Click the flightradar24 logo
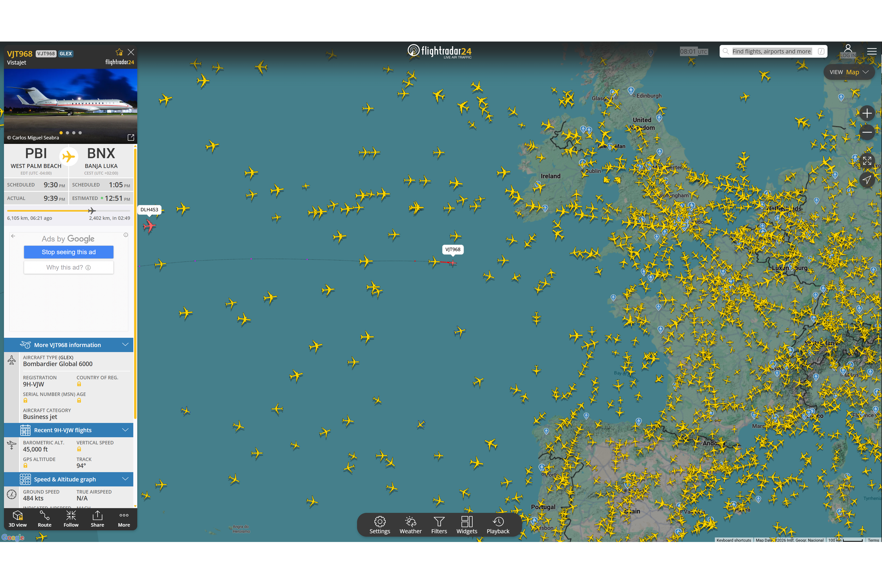The height and width of the screenshot is (588, 882). click(x=439, y=51)
